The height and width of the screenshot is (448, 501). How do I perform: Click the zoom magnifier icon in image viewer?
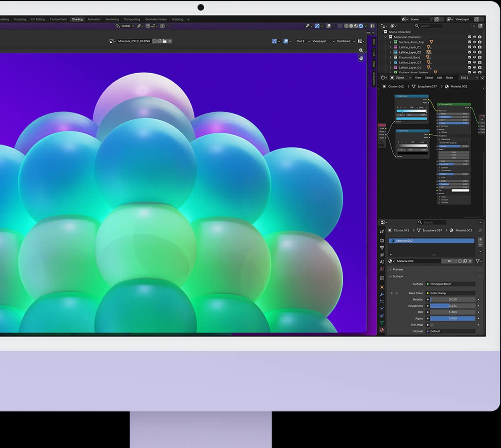(361, 50)
